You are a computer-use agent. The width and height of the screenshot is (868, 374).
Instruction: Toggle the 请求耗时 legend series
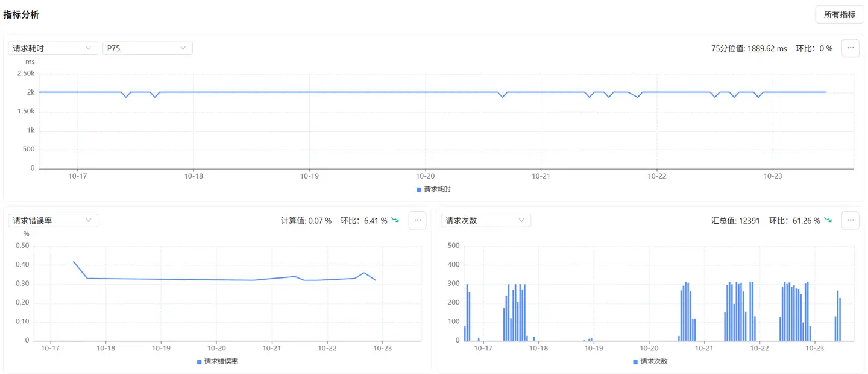click(434, 189)
